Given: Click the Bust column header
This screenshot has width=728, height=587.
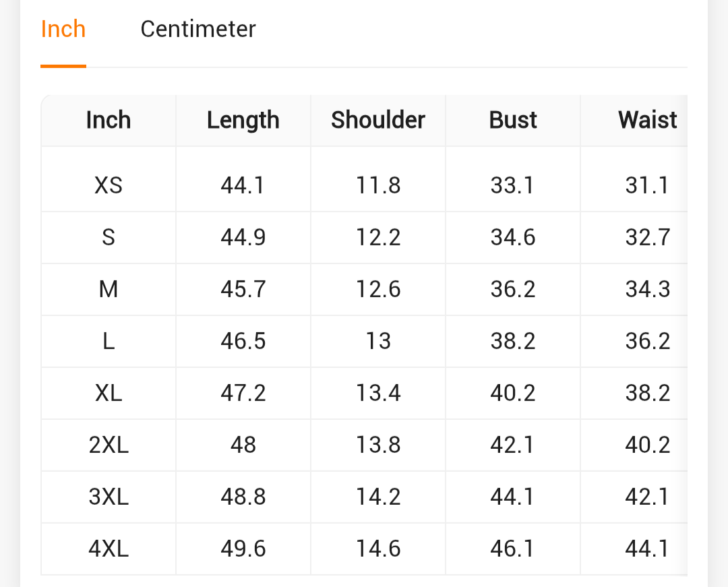Looking at the screenshot, I should 513,120.
